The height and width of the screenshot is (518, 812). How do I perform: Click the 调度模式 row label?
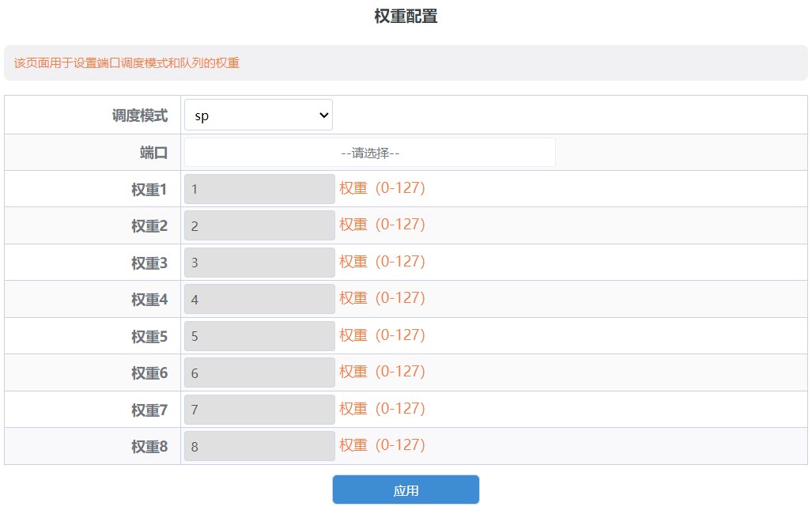click(140, 115)
